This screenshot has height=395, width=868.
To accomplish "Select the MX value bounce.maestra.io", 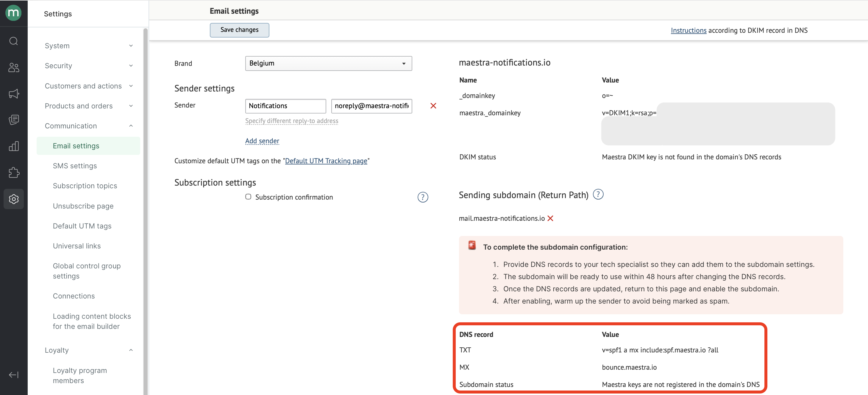I will tap(629, 367).
